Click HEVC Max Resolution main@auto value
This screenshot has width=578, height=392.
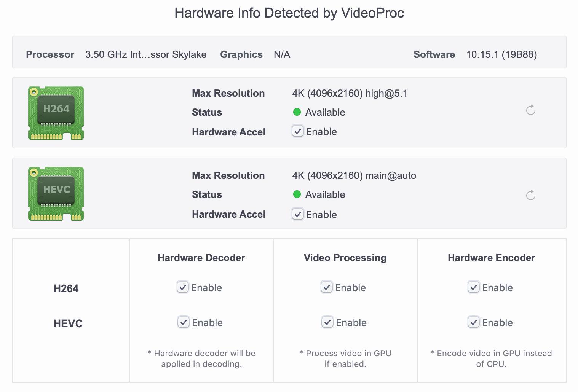354,175
